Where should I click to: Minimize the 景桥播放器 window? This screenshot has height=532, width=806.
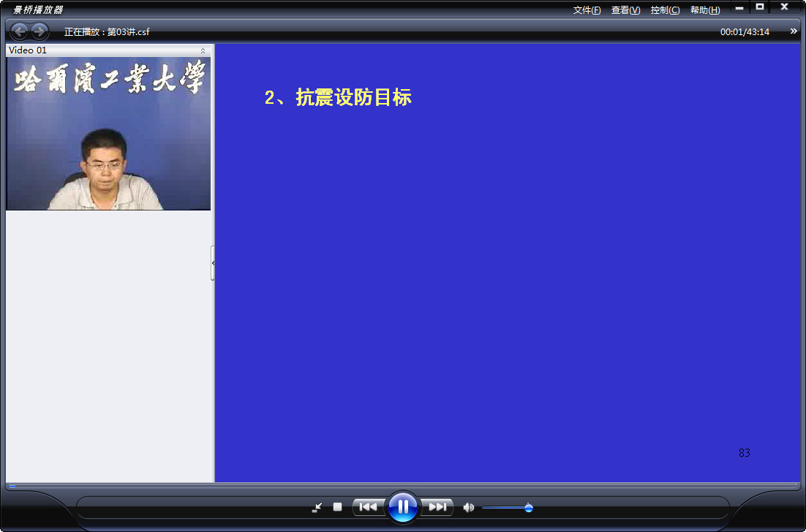click(x=739, y=7)
